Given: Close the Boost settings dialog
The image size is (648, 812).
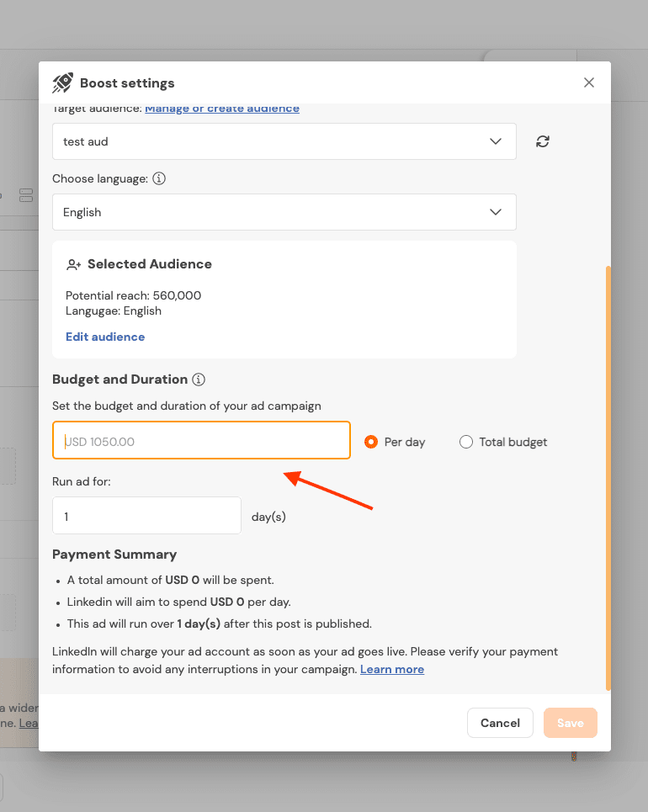Looking at the screenshot, I should pyautogui.click(x=589, y=82).
